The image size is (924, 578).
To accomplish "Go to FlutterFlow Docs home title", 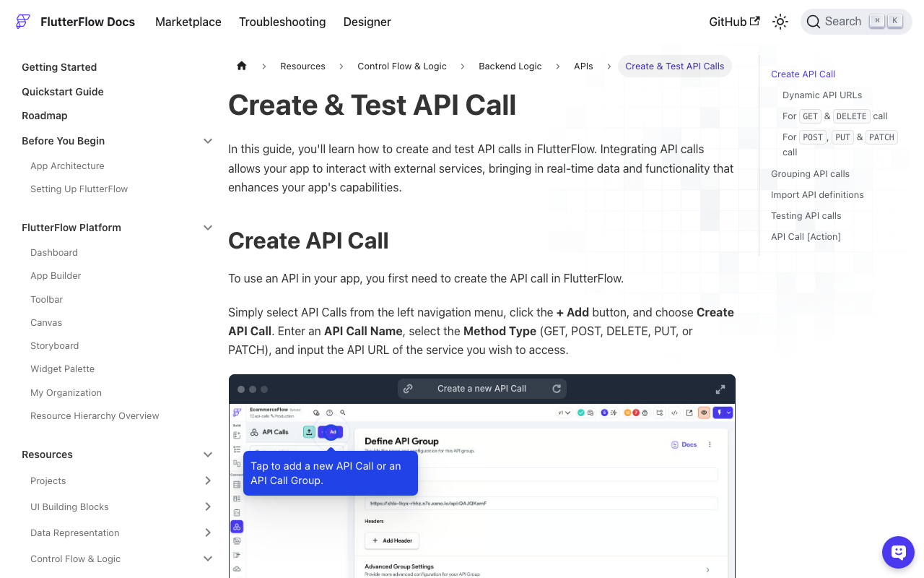I will (x=88, y=22).
